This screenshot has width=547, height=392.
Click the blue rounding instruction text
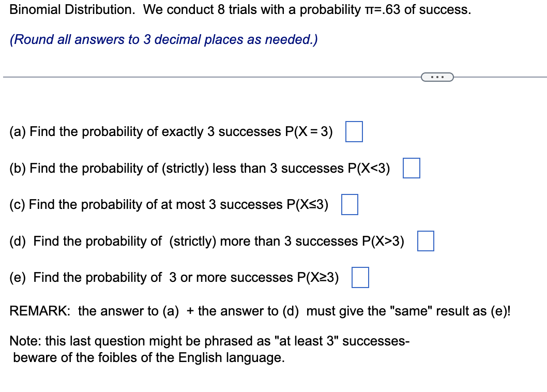[x=164, y=39]
